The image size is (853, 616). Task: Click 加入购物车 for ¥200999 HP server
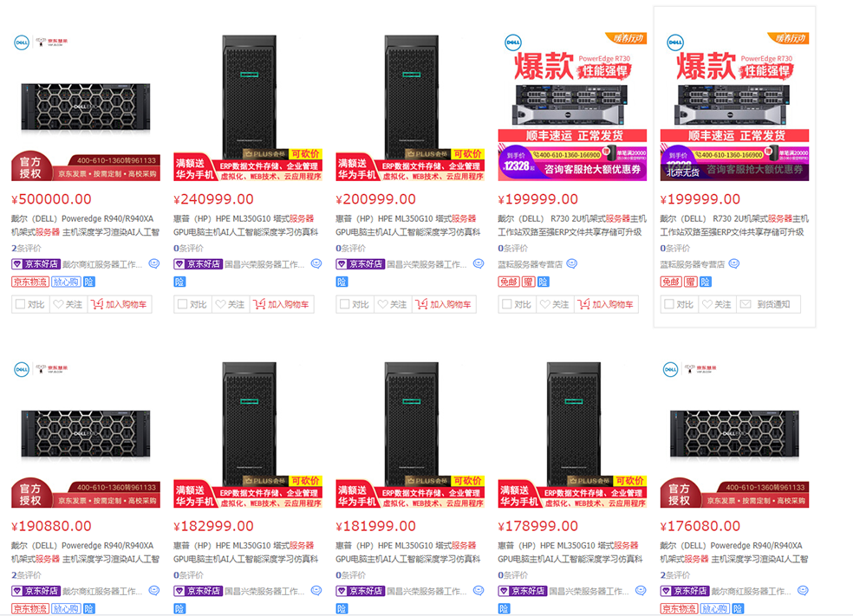(443, 304)
